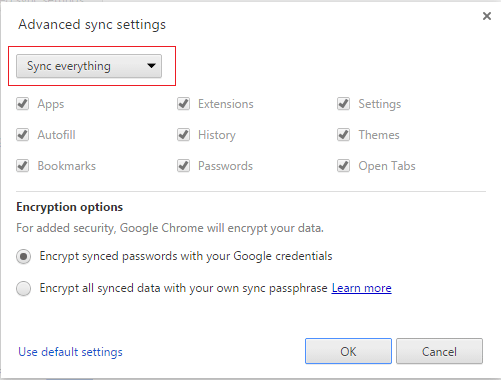Open the Learn more link

point(361,288)
